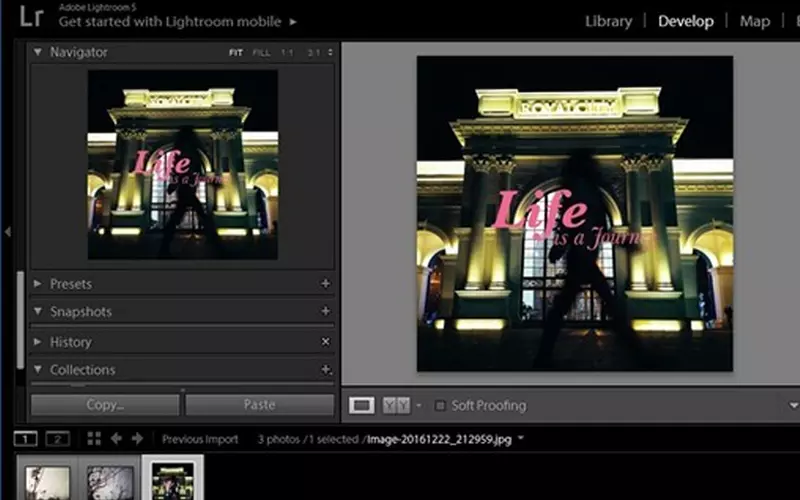Collapse the Collections panel
Screen dimensions: 800x500
[38, 369]
